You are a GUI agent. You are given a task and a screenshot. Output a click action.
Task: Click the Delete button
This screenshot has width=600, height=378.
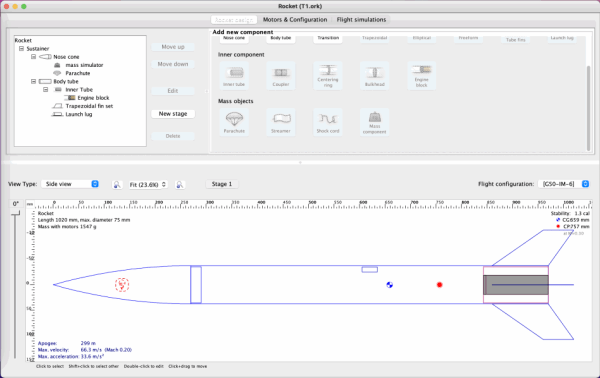point(173,136)
